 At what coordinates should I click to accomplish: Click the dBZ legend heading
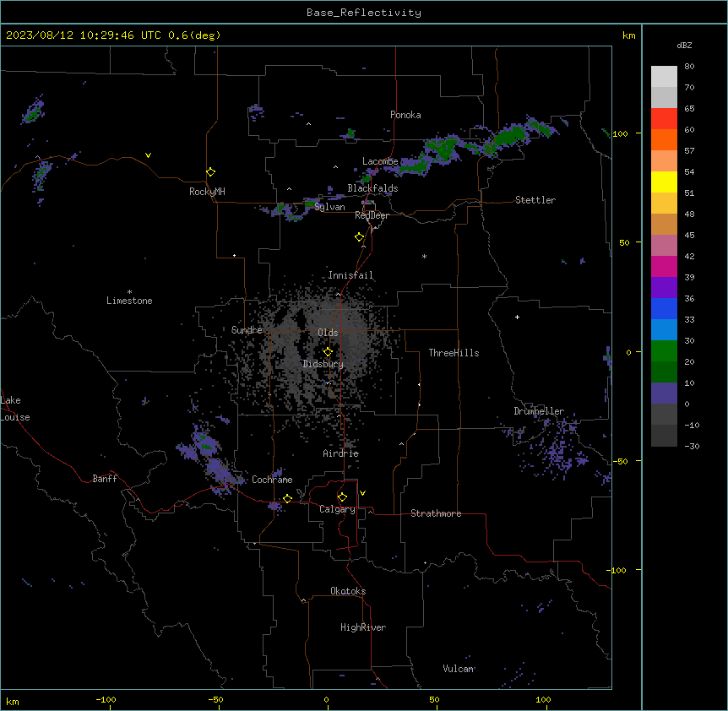(684, 46)
